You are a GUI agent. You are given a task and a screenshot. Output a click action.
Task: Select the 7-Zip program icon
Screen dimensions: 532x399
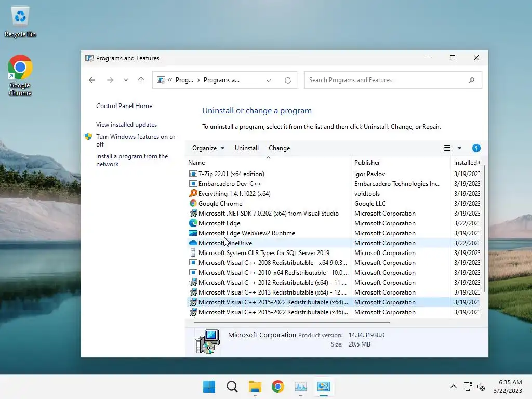(x=193, y=174)
